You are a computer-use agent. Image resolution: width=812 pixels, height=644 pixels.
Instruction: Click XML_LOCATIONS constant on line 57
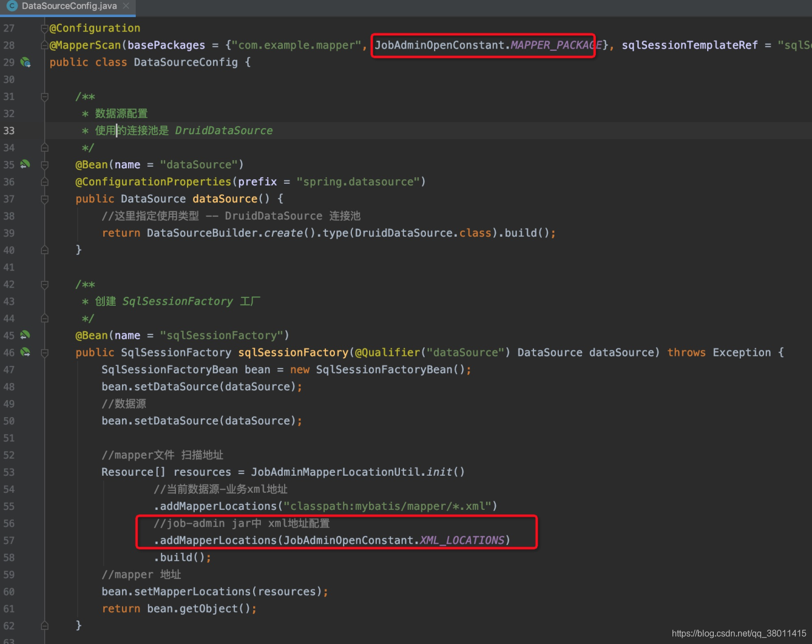pos(462,541)
